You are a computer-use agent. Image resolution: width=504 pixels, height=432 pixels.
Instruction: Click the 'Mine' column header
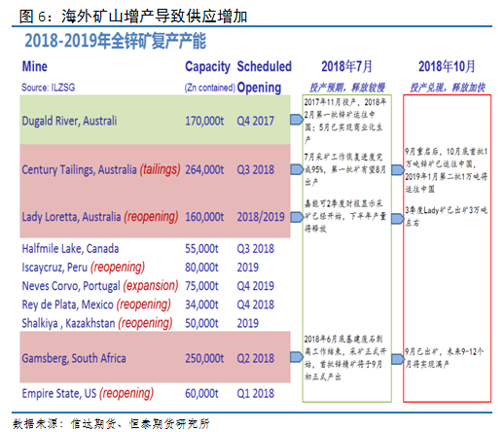pos(35,67)
